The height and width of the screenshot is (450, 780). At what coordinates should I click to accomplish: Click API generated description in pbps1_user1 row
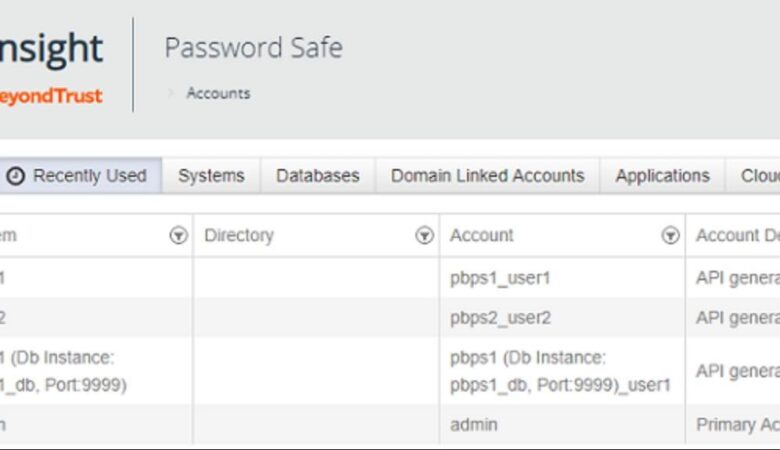[x=733, y=278]
